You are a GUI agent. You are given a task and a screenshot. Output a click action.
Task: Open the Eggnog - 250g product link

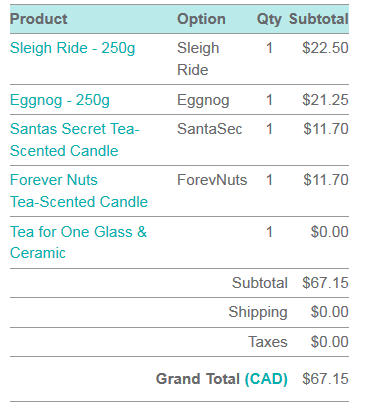(60, 100)
